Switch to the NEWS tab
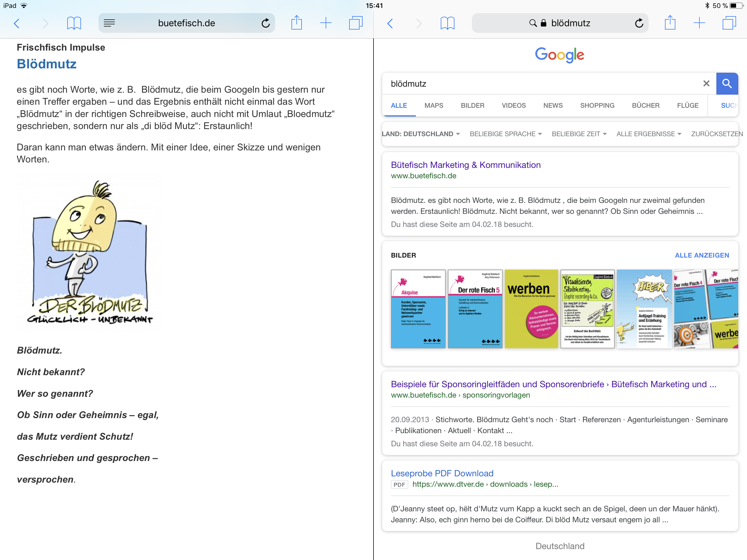Viewport: 747px width, 560px height. pos(553,105)
